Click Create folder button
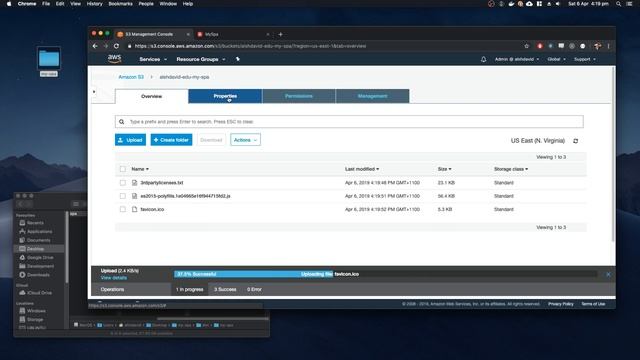 [x=171, y=140]
